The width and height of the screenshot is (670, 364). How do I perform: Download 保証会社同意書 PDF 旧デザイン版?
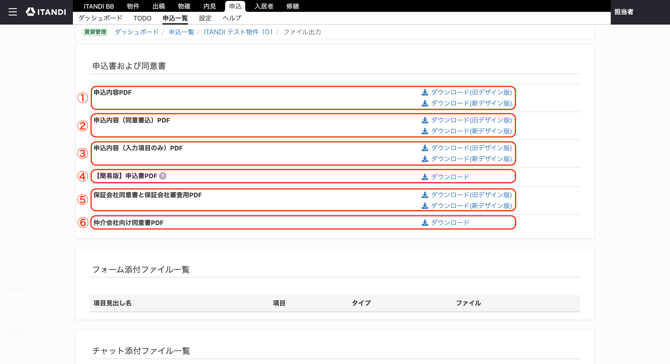467,195
